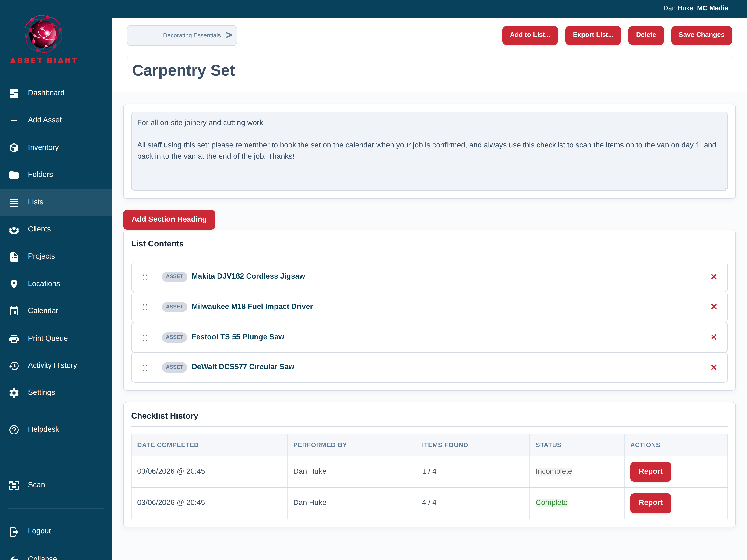Screen dimensions: 747x560
Task: Open Settings page
Action: (x=56, y=392)
